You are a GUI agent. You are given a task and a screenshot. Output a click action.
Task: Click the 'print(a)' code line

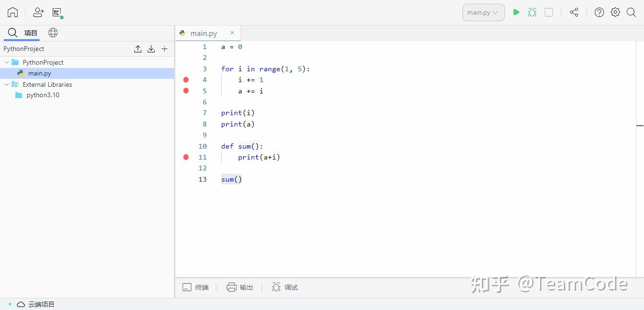pos(238,124)
